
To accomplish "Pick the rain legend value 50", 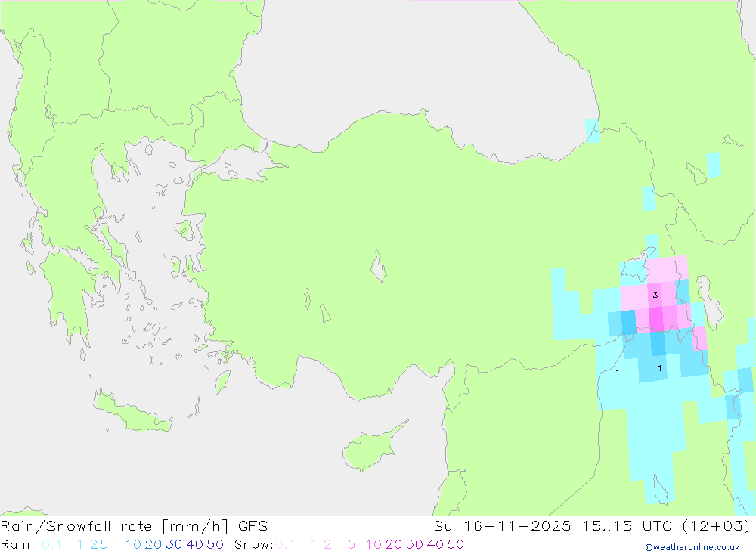I will pos(215,544).
